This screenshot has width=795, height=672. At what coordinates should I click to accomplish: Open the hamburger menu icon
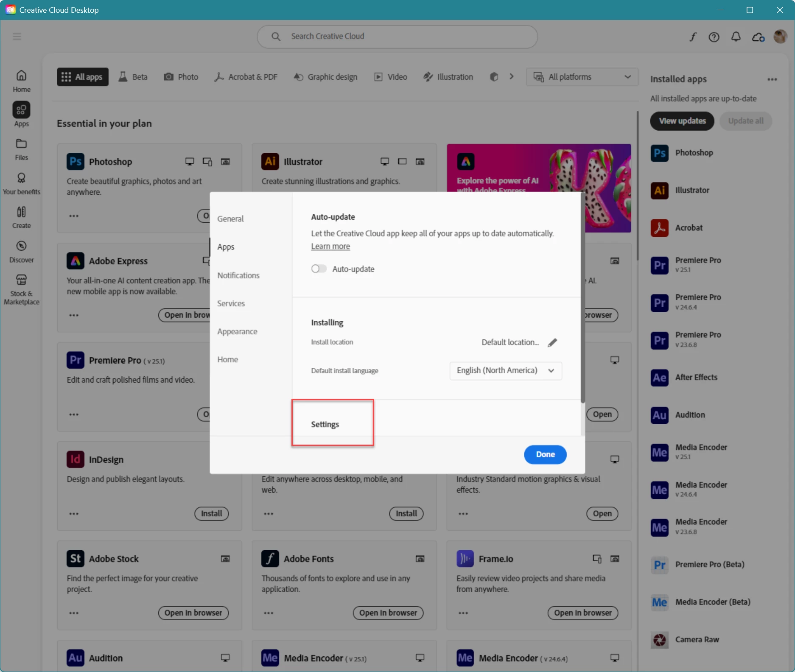[x=17, y=36]
